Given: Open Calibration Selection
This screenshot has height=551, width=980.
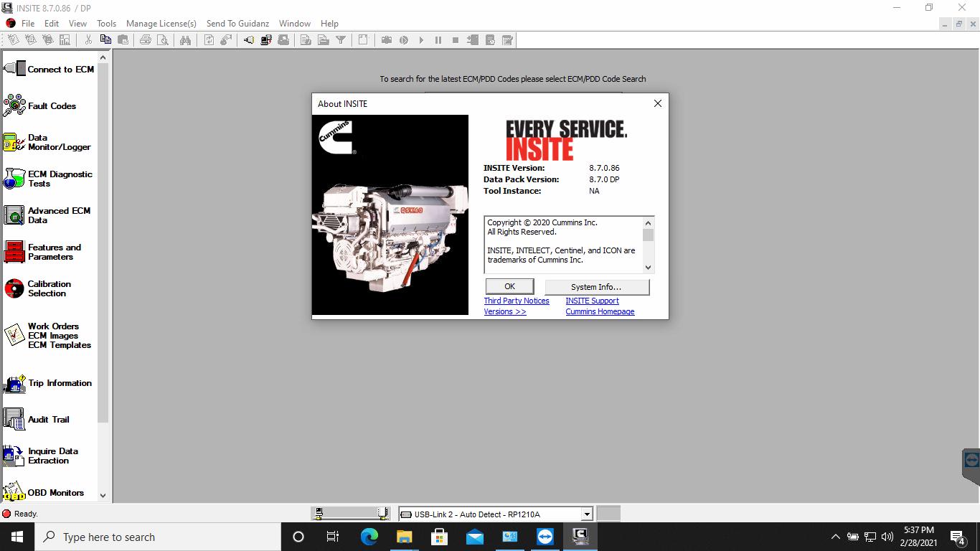Looking at the screenshot, I should [x=37, y=288].
